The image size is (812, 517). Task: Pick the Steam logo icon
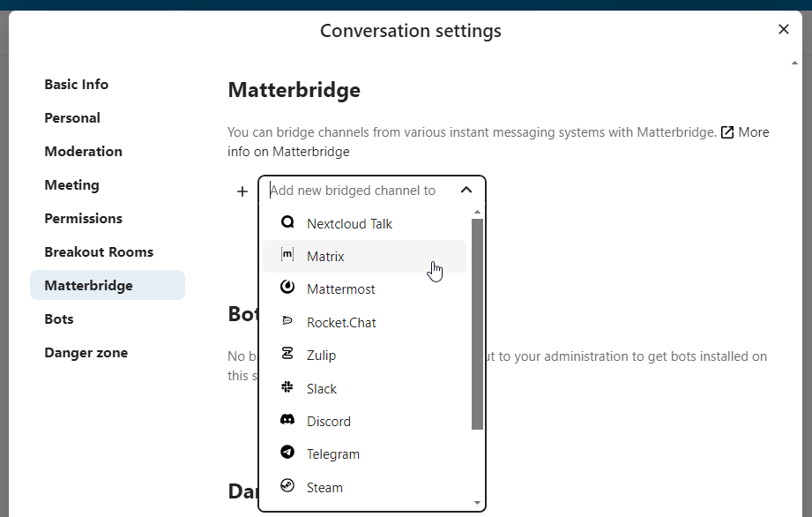287,487
